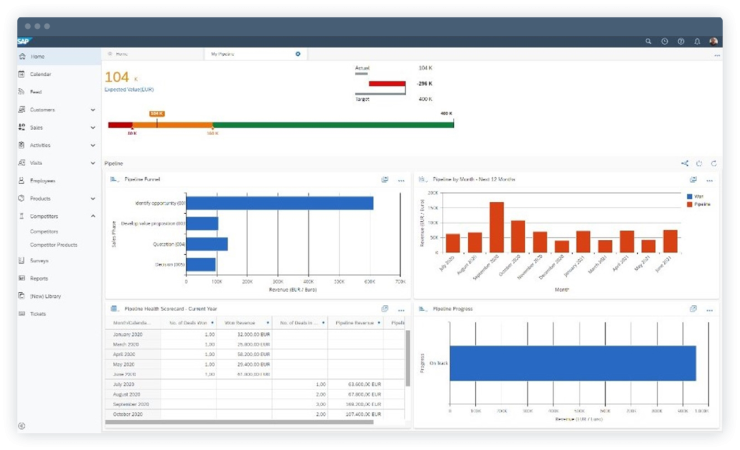Image resolution: width=740 pixels, height=450 pixels.
Task: Close the My Pipeline tab
Action: [297, 54]
